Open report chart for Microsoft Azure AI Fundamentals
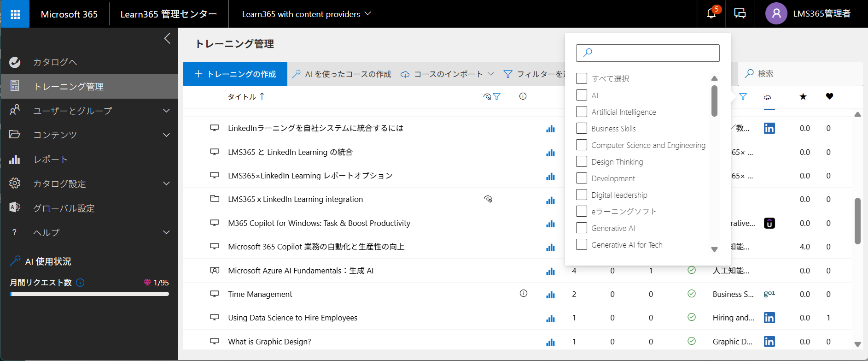 (x=550, y=271)
